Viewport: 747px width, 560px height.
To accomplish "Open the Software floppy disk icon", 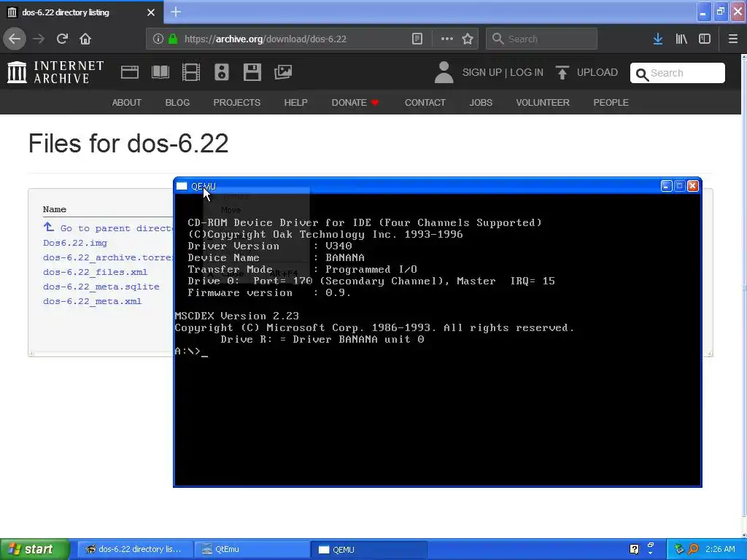I will tap(252, 72).
